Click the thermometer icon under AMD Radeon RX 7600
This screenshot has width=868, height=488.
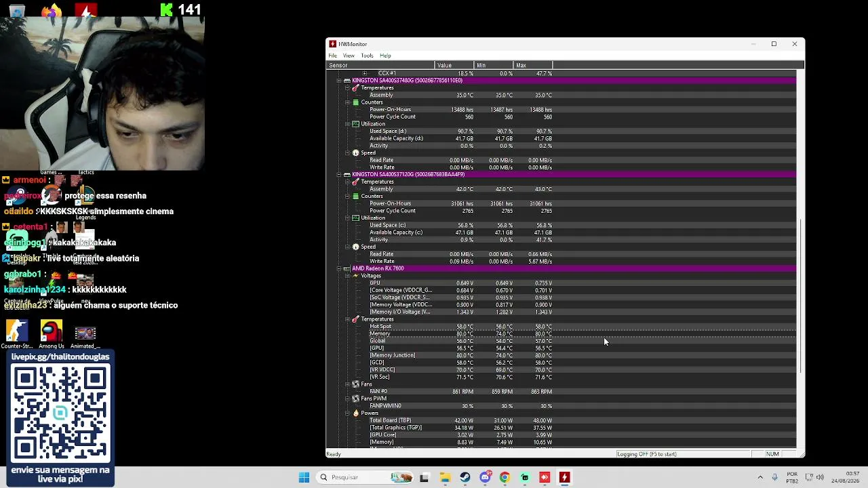point(355,319)
